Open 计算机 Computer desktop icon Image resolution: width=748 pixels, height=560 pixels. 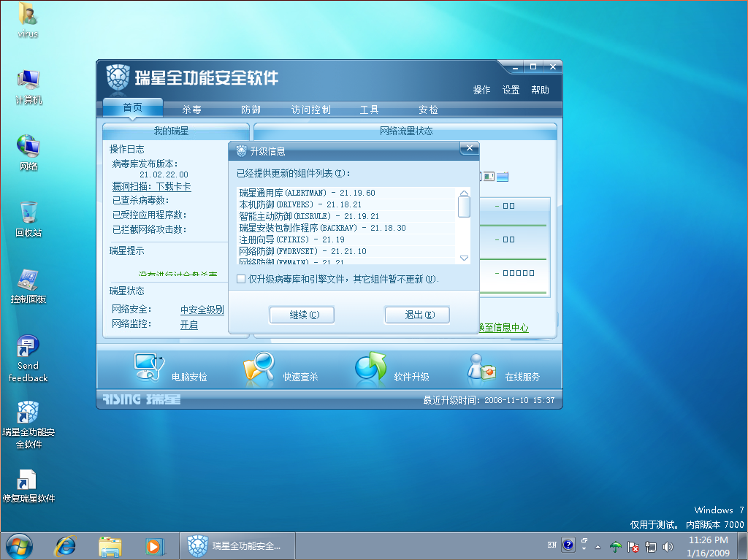(28, 87)
